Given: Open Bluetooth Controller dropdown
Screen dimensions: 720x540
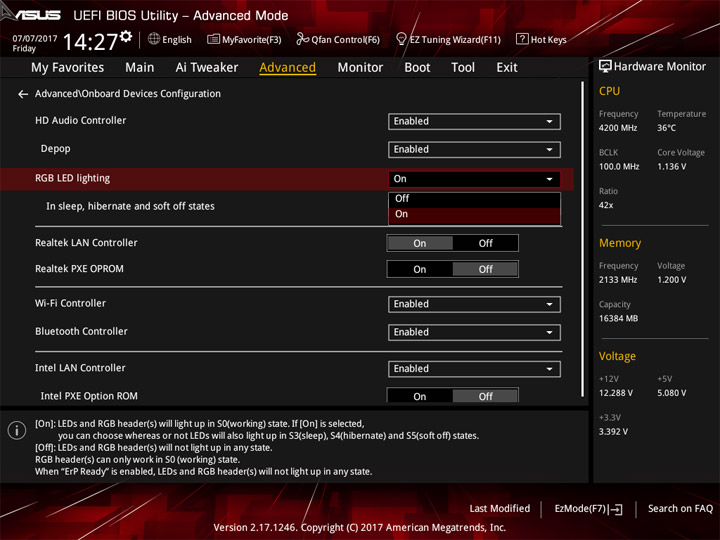Looking at the screenshot, I should click(474, 332).
